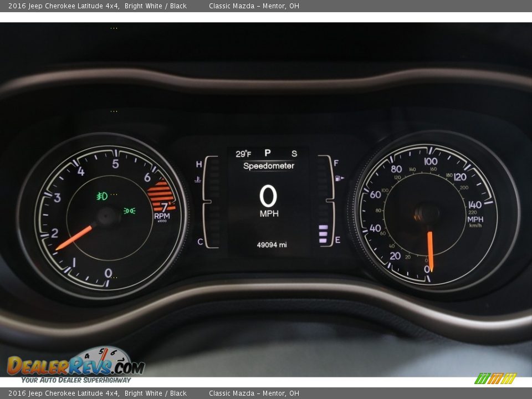
Task: Select the coolant temperature gauge icon
Action: 197,179
